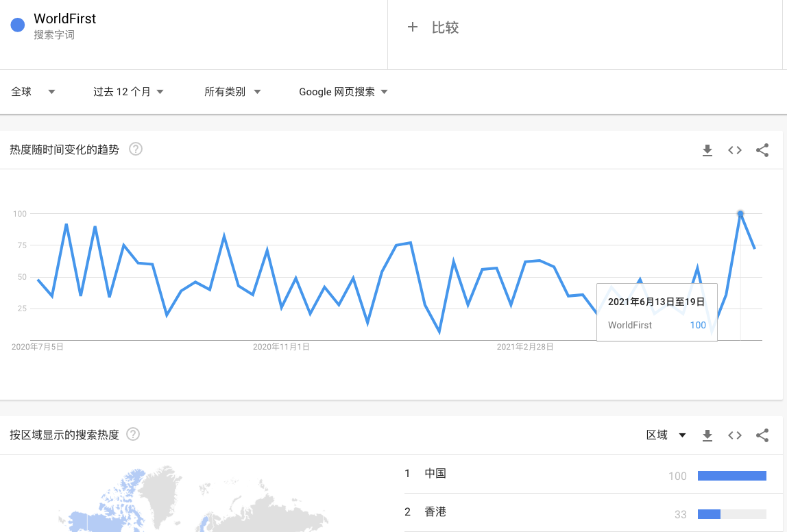Click the blue WorldFirst color dot

(18, 25)
